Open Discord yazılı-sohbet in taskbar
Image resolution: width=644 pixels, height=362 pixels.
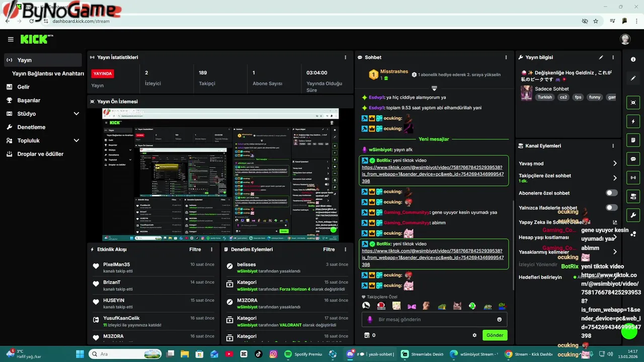tap(370, 354)
